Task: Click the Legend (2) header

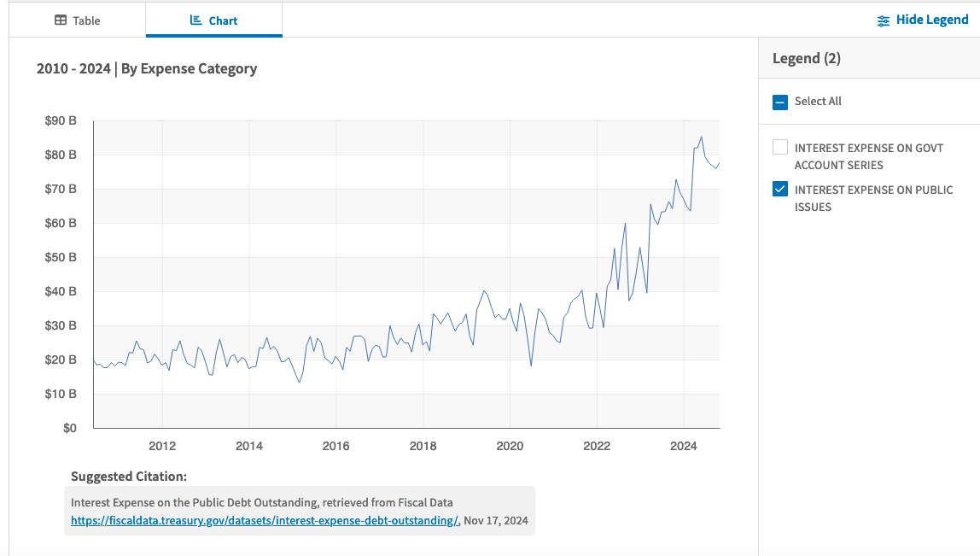Action: pos(806,58)
